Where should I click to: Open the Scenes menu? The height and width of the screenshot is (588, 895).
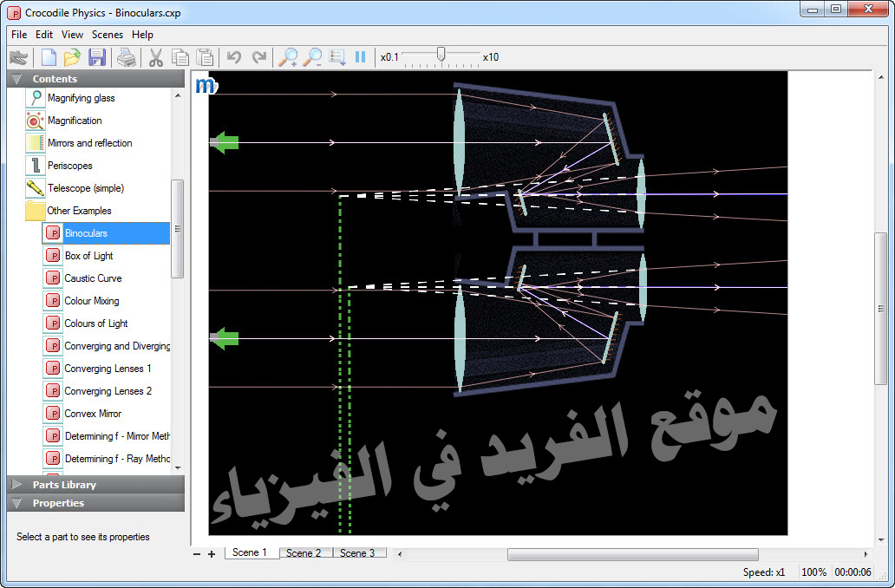pyautogui.click(x=108, y=34)
